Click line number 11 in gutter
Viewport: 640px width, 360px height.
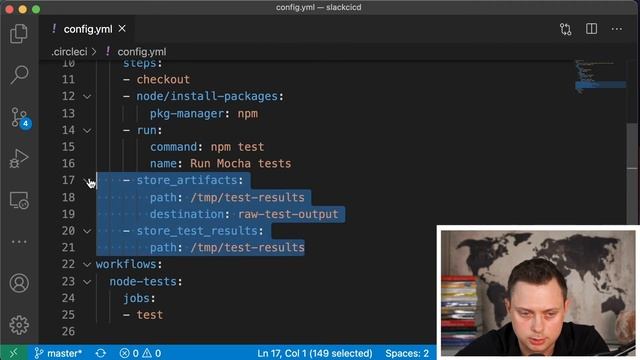[68, 79]
